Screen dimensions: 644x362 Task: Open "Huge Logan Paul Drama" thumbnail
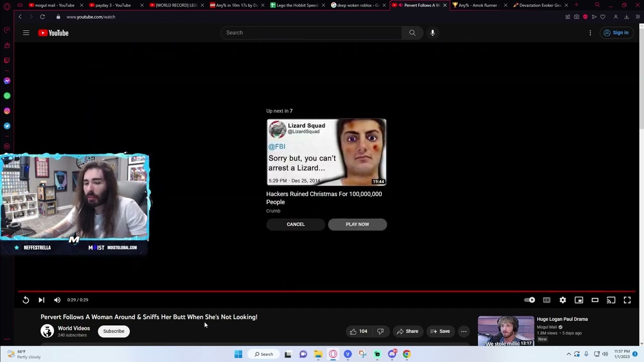506,331
